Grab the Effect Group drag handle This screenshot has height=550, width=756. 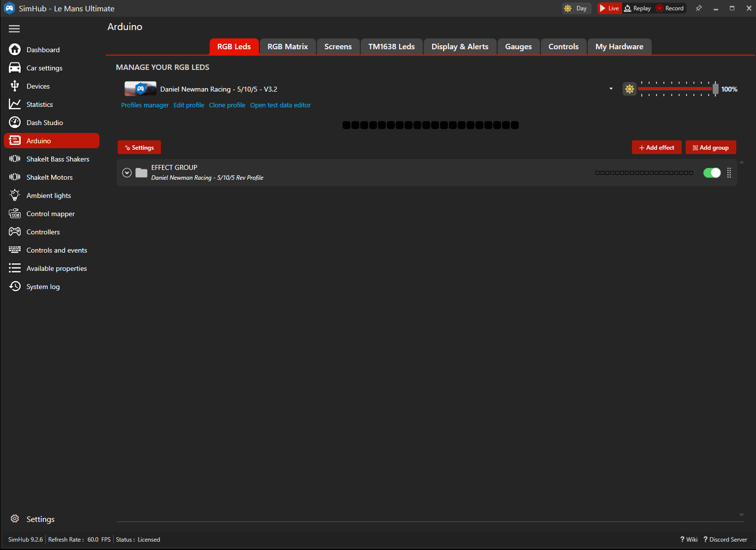pyautogui.click(x=729, y=173)
